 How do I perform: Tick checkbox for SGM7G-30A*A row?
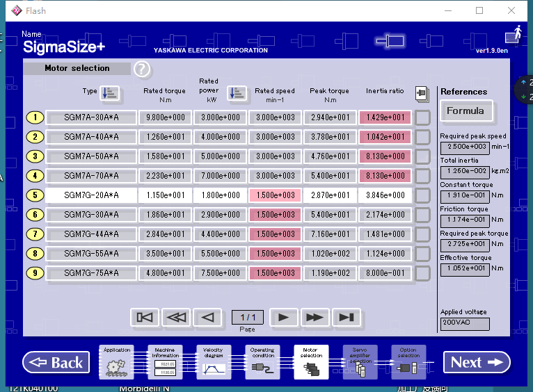point(422,215)
